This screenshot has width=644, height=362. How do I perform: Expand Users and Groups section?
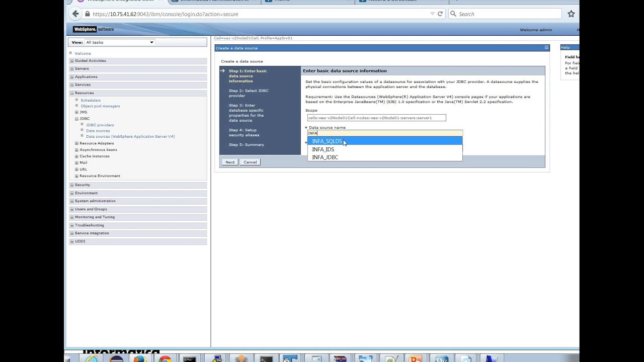[71, 209]
